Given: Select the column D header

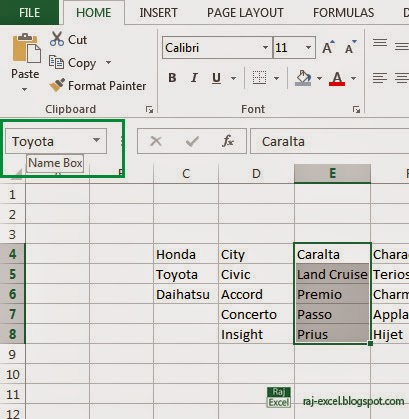Looking at the screenshot, I should click(256, 174).
